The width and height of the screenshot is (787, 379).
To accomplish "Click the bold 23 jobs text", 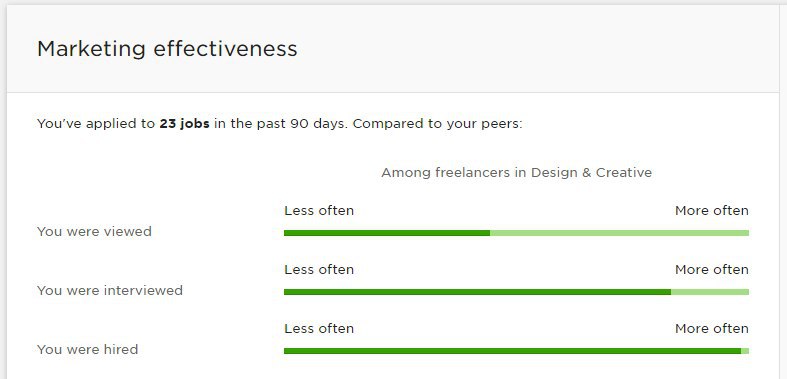I will (185, 123).
